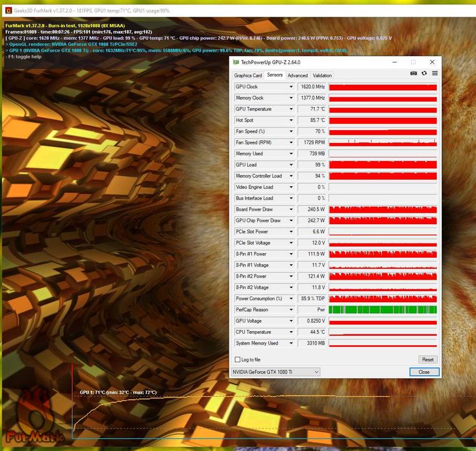Expand the PCIe Slot Voltage dropdown
The height and width of the screenshot is (451, 476).
tap(291, 243)
